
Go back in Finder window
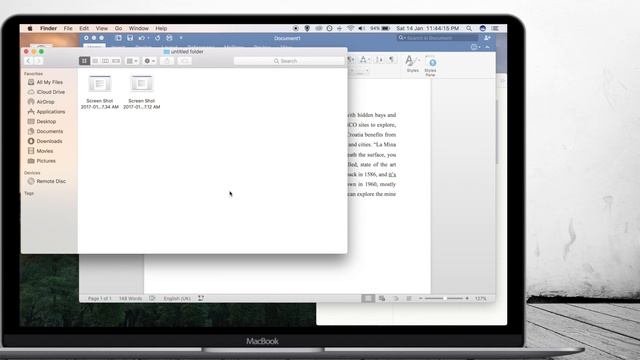click(x=28, y=61)
